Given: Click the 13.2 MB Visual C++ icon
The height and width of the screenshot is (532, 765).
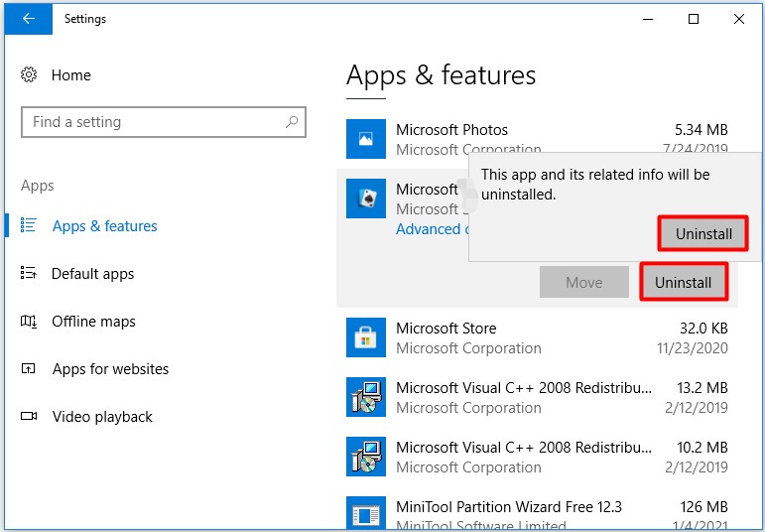Looking at the screenshot, I should [x=365, y=397].
